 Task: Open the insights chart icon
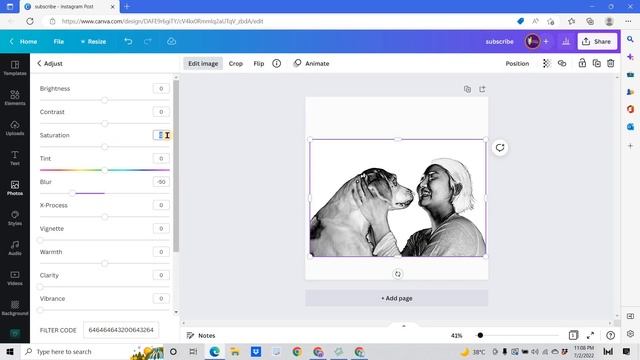coord(566,42)
